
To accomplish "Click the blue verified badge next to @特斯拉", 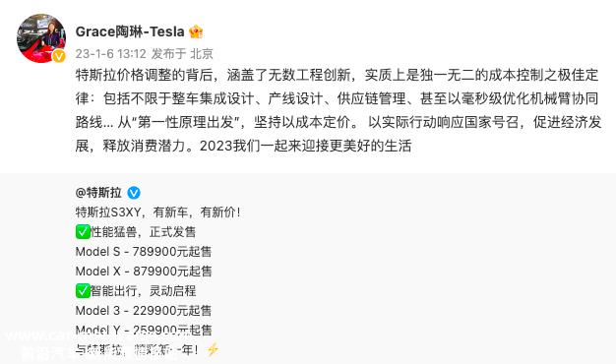I will pyautogui.click(x=134, y=193).
